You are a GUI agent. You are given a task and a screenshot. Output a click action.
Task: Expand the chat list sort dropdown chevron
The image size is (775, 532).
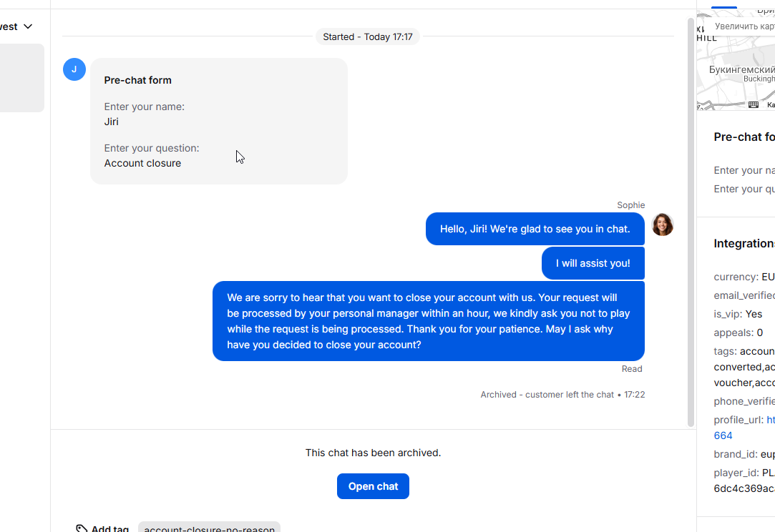pos(28,26)
